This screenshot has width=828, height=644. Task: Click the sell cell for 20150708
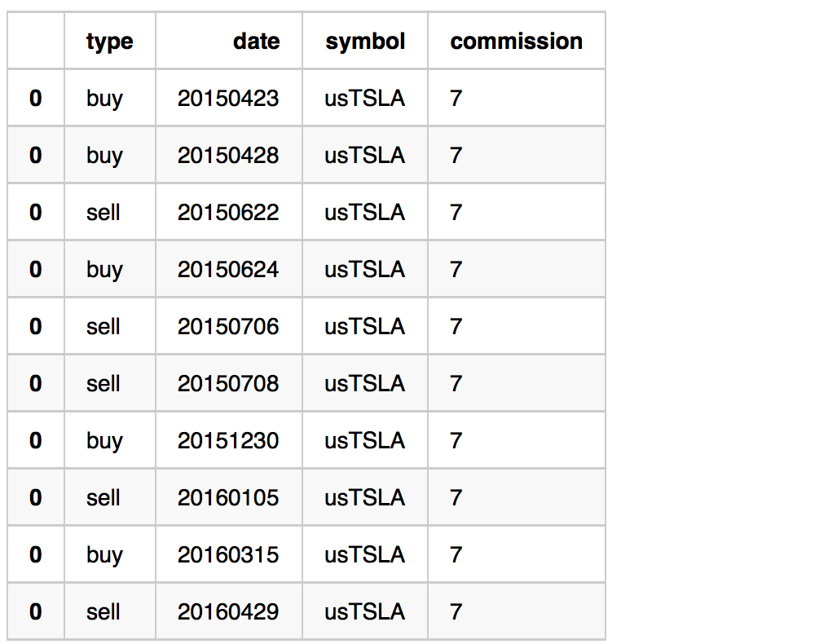[x=103, y=384]
